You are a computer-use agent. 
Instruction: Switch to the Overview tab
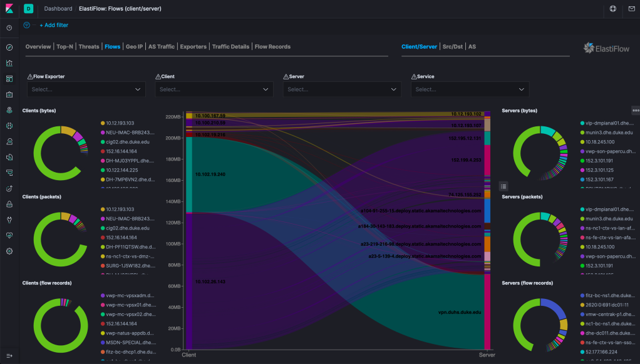point(38,47)
